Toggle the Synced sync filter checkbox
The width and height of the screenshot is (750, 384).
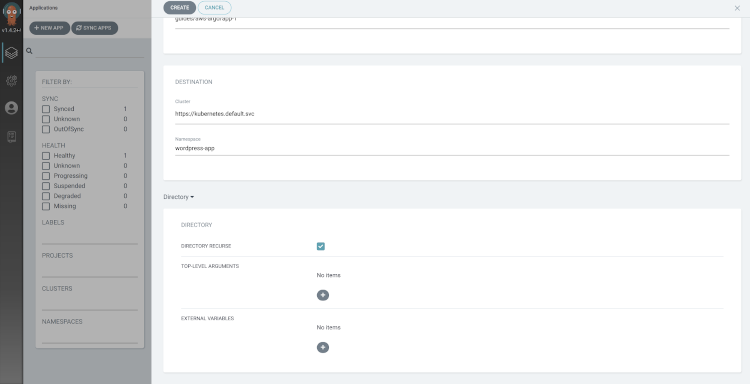point(46,109)
